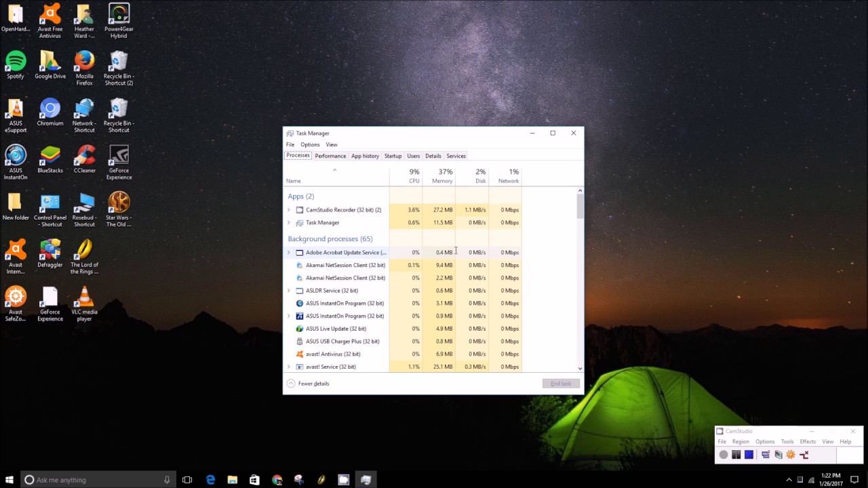Switch to the Details tab
This screenshot has height=488, width=868.
(433, 156)
